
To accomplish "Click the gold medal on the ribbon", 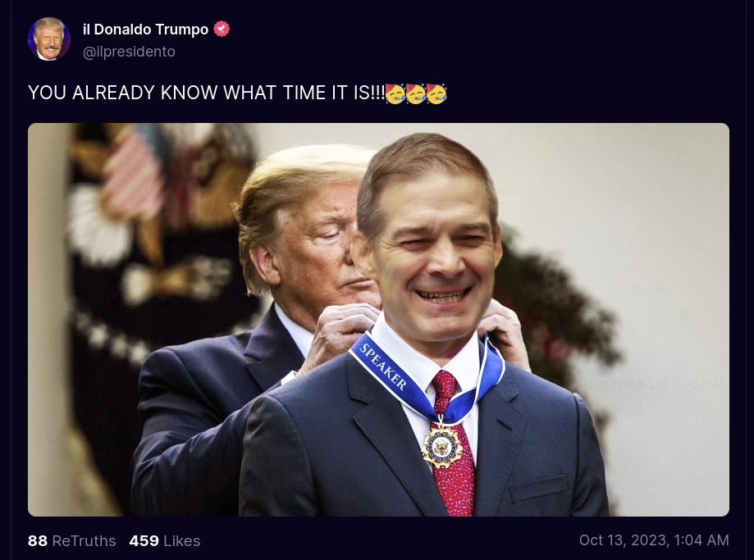I will pyautogui.click(x=442, y=447).
